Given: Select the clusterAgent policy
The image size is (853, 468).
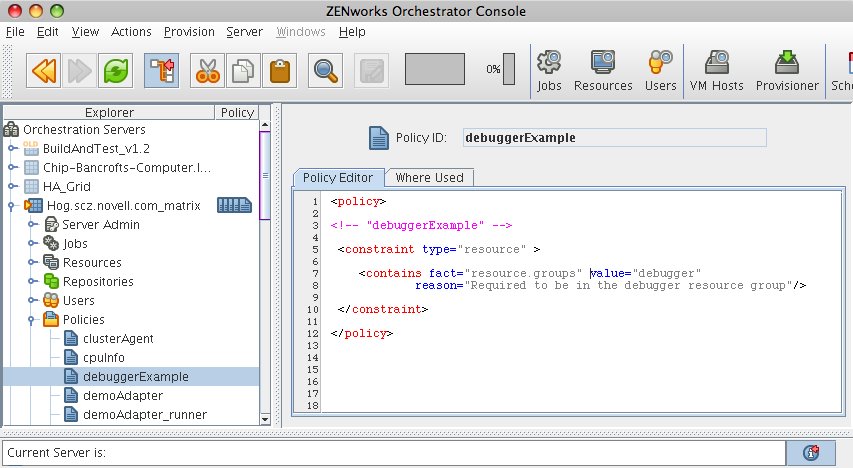Looking at the screenshot, I should [x=117, y=339].
